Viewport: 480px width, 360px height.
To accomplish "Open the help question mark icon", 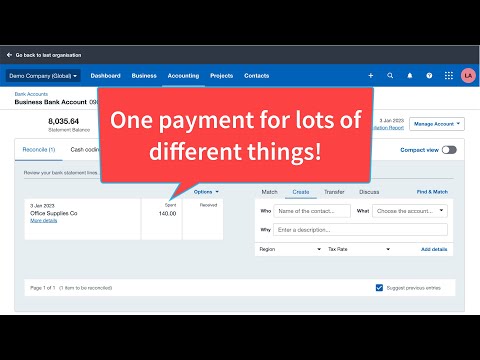I will (x=429, y=76).
